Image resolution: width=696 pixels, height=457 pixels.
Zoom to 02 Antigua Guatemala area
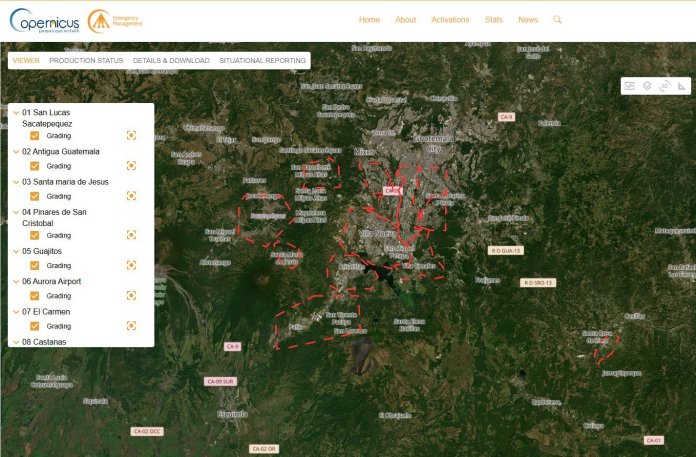131,165
